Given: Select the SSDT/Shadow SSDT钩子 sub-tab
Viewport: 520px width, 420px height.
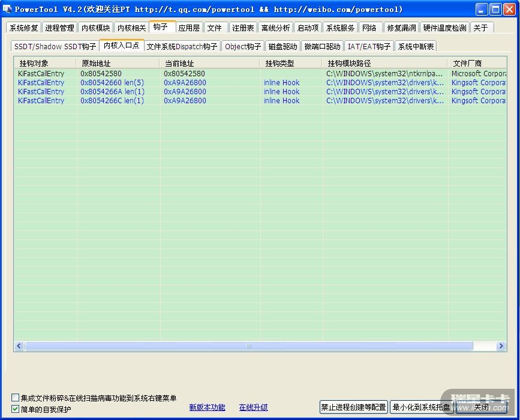Looking at the screenshot, I should pyautogui.click(x=55, y=46).
